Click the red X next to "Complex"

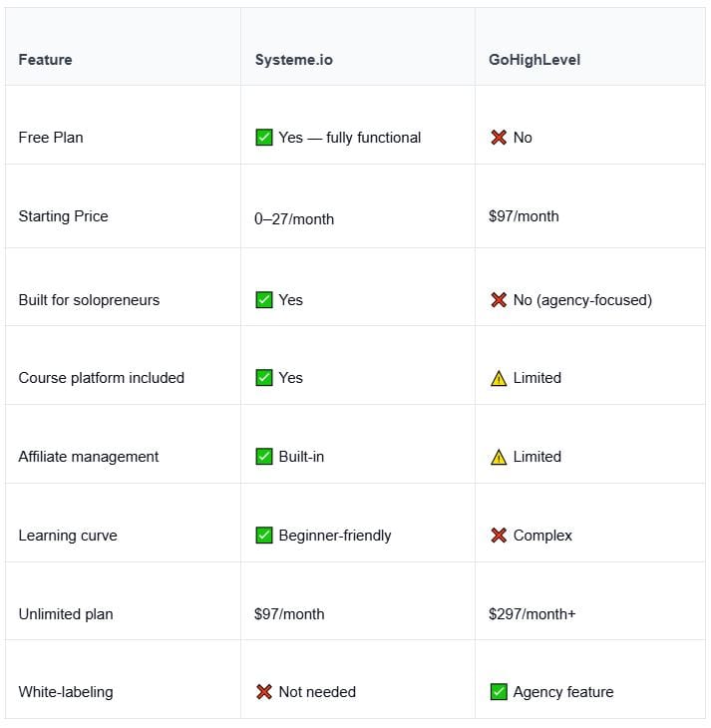point(499,536)
